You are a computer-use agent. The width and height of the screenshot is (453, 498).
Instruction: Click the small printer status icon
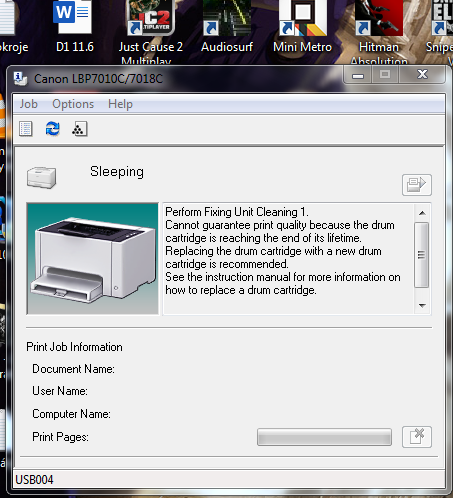[x=42, y=178]
